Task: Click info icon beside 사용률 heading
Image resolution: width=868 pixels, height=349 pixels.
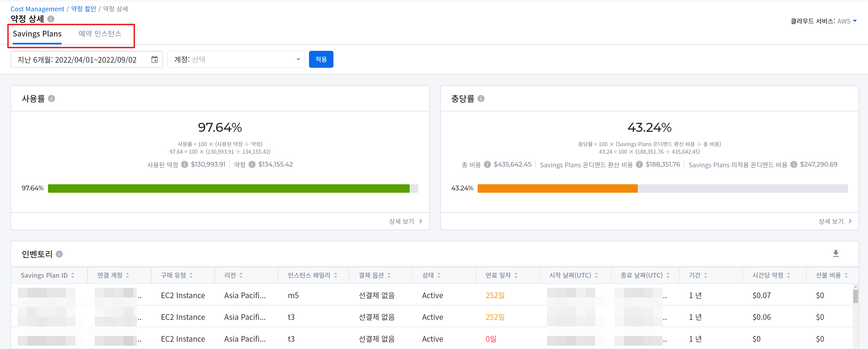Action: [51, 98]
